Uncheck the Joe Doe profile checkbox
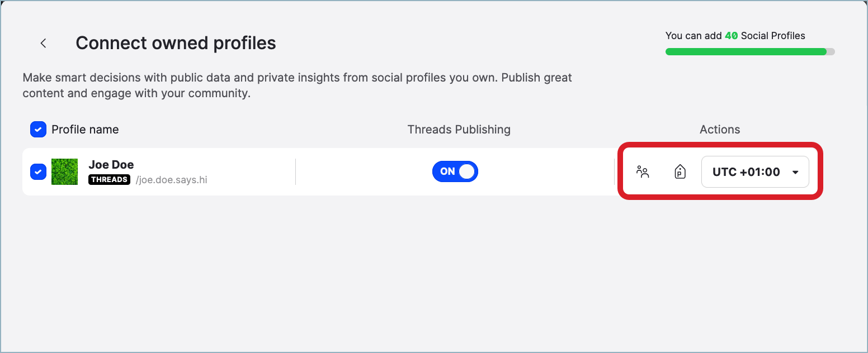Viewport: 868px width, 353px height. click(x=38, y=171)
